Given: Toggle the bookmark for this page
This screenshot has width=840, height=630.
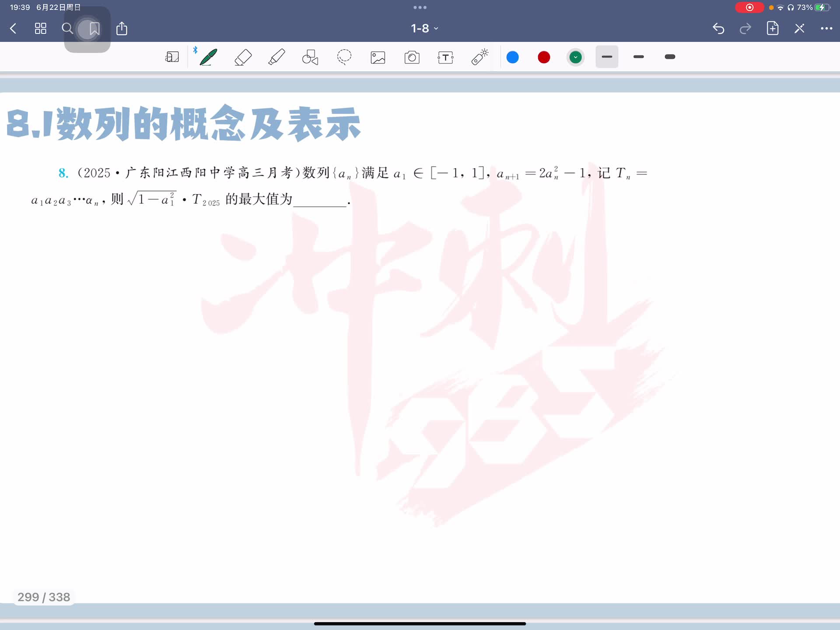Looking at the screenshot, I should point(94,29).
